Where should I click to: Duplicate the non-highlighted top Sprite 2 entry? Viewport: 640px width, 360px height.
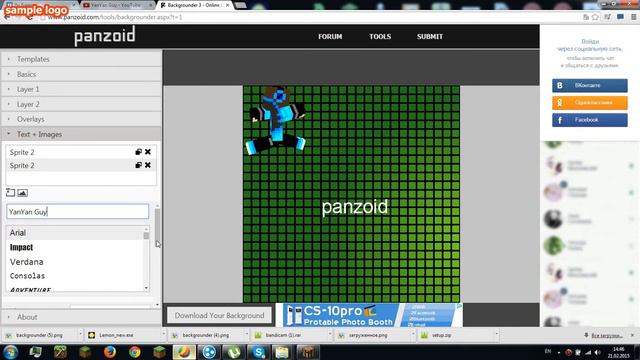(x=138, y=152)
